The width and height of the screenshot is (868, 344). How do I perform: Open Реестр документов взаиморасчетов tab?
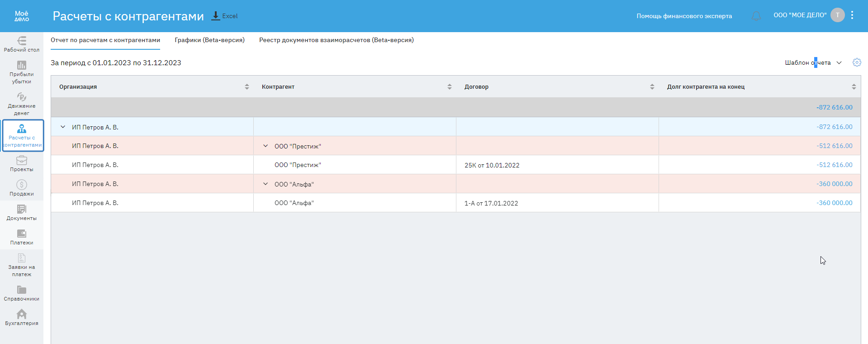337,40
